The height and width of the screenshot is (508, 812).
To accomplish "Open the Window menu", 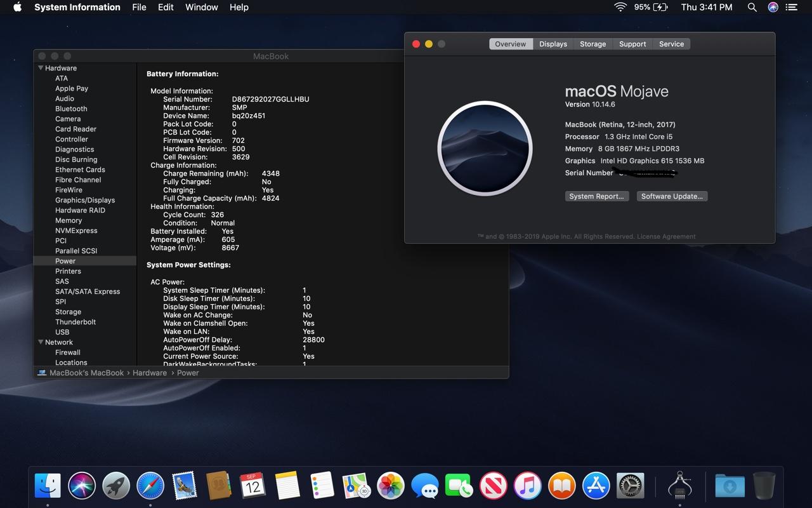I will coord(202,7).
